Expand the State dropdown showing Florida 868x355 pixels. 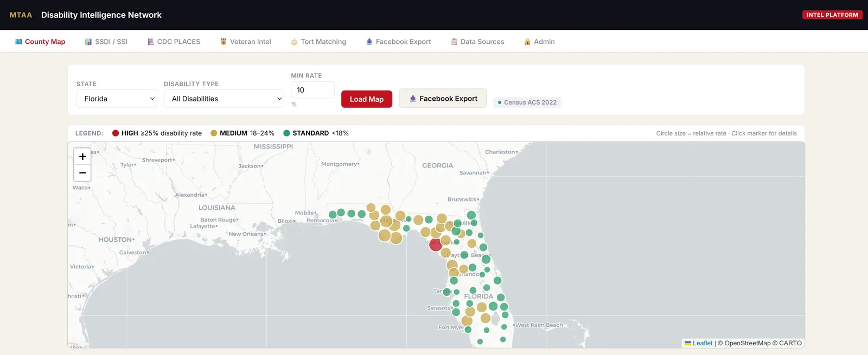tap(117, 99)
